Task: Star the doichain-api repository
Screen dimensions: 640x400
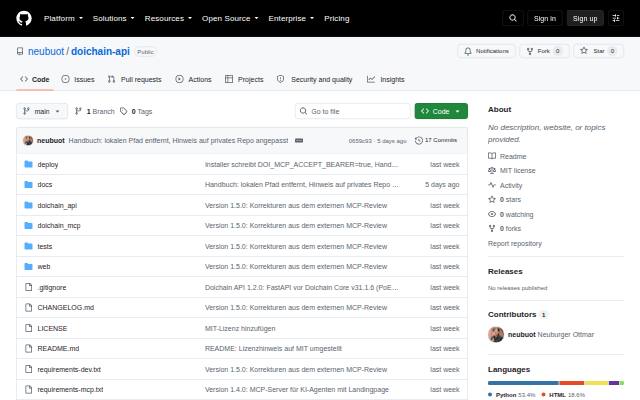Action: [598, 51]
